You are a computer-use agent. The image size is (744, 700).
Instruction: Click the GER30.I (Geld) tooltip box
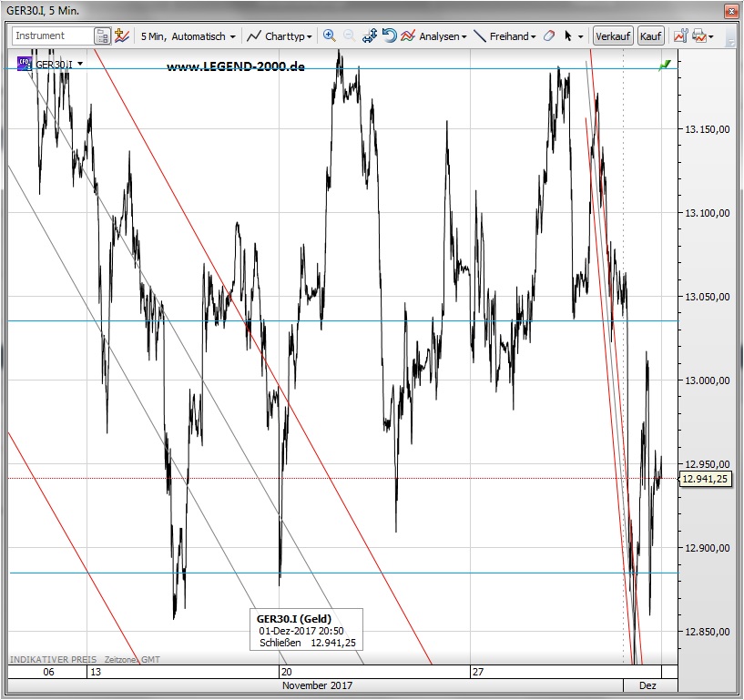[307, 629]
